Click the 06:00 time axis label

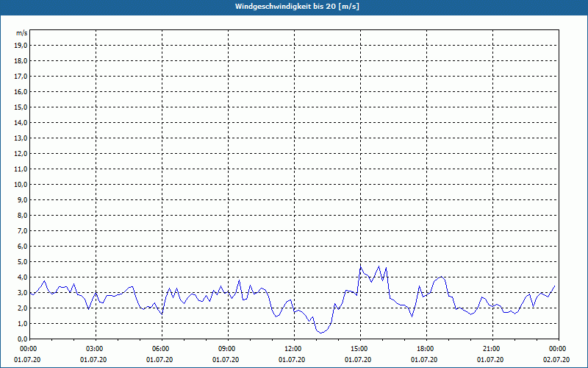tap(162, 349)
